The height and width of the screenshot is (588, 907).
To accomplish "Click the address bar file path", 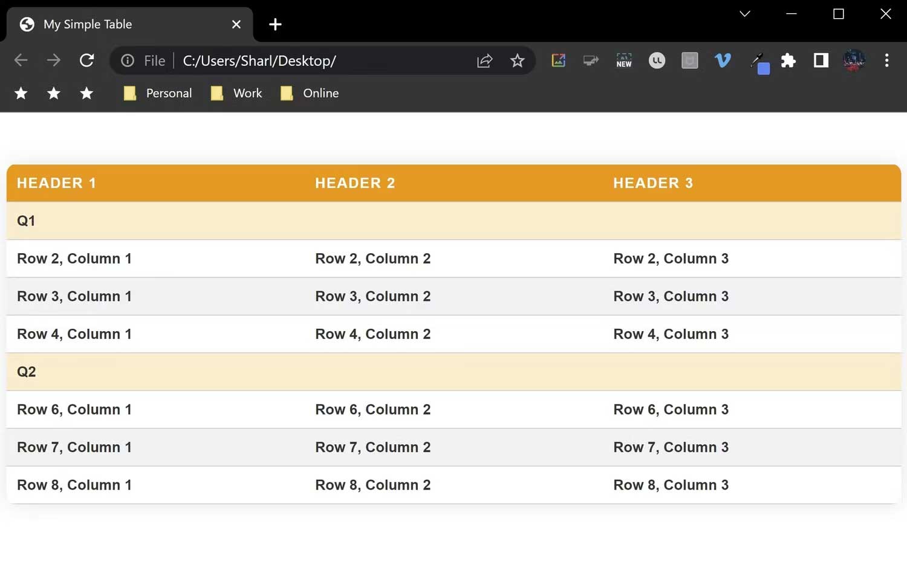I will 259,60.
